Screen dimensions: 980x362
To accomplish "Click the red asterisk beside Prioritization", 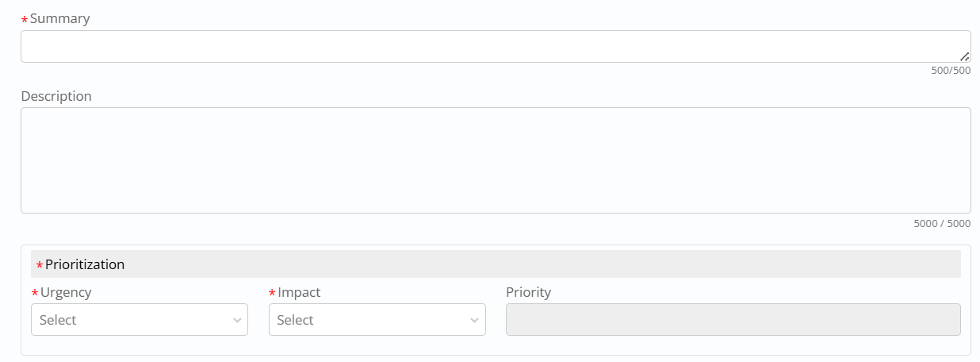I will [40, 266].
